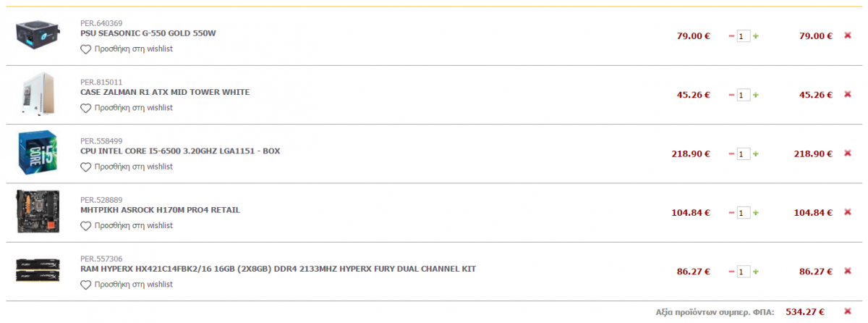Increase quantity of Intel Core i5-6500
This screenshot has width=868, height=323.
tap(756, 154)
